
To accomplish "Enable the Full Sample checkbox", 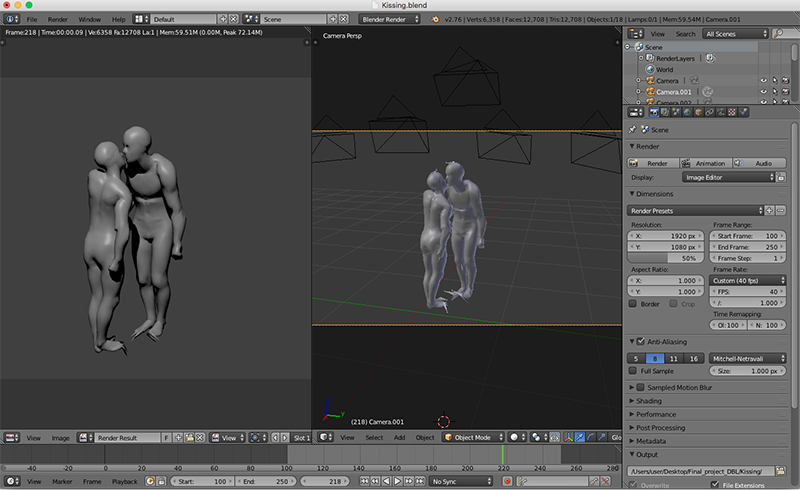I will (x=633, y=371).
